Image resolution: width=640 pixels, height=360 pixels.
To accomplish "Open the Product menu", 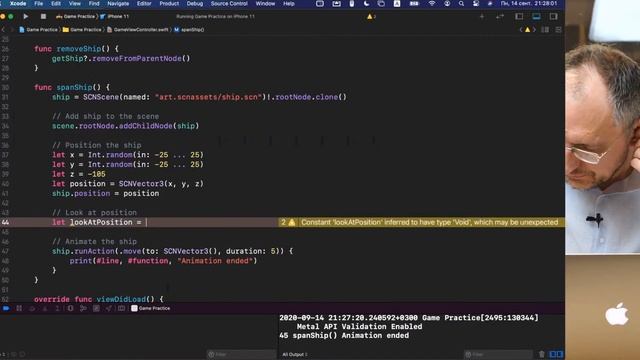I will point(169,4).
